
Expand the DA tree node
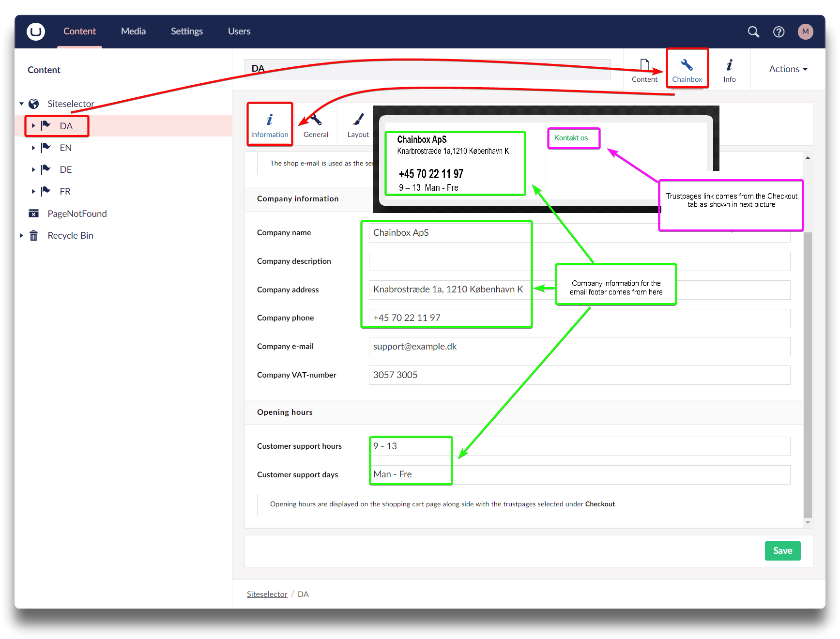click(x=33, y=126)
